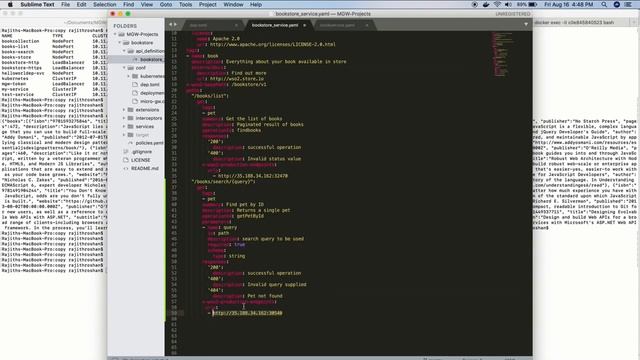640x360 pixels.
Task: Expand the extensions folder
Action: click(124, 110)
